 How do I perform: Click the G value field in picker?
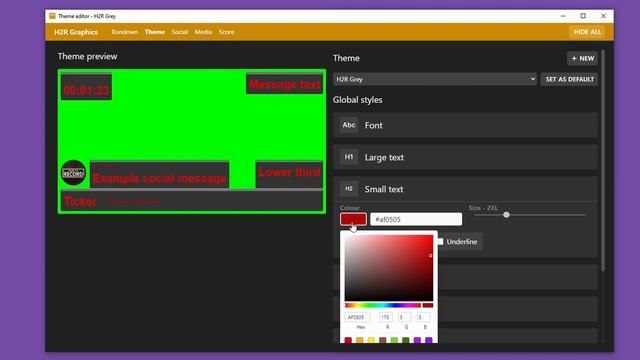(404, 317)
